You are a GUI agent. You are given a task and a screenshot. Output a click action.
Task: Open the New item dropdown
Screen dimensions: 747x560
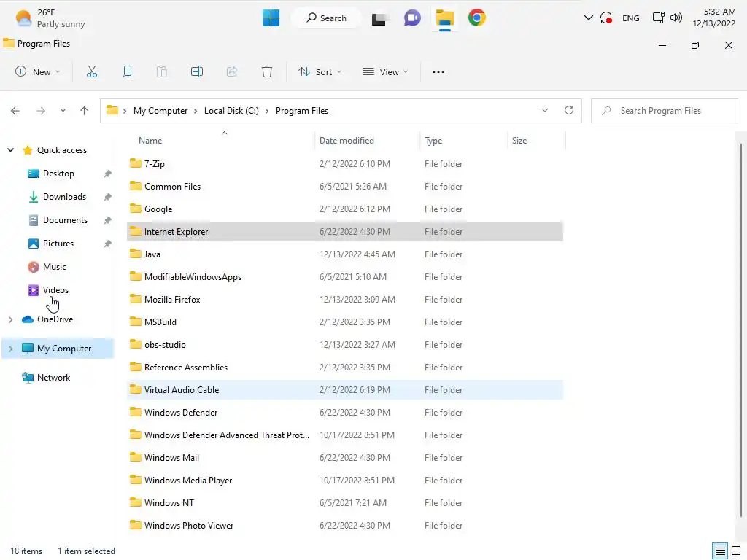(38, 72)
